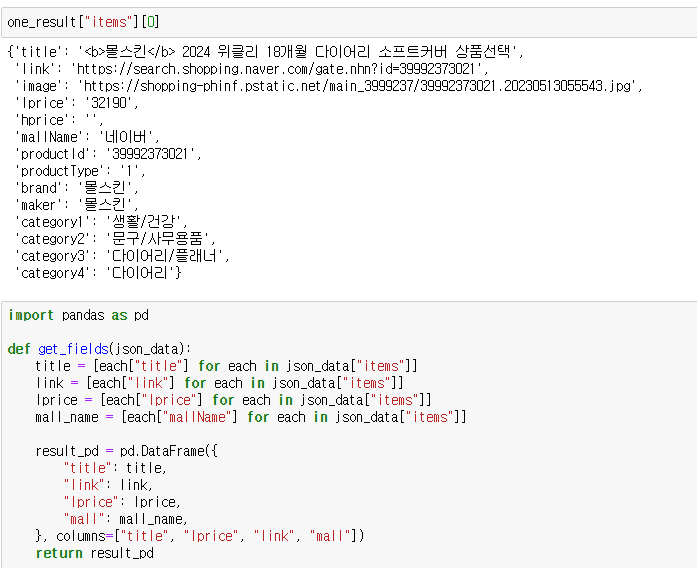The width and height of the screenshot is (697, 568).
Task: Click the 'def get_fields(json_data):' line
Action: click(x=100, y=349)
